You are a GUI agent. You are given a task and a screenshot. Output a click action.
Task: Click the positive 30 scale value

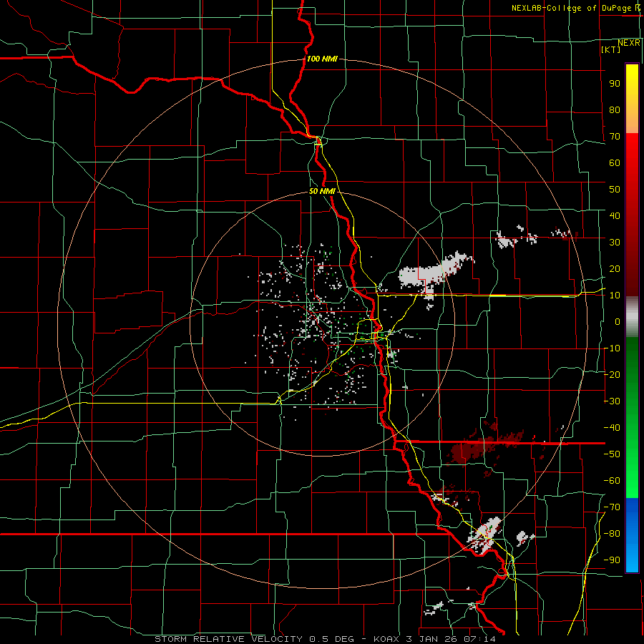click(x=615, y=243)
